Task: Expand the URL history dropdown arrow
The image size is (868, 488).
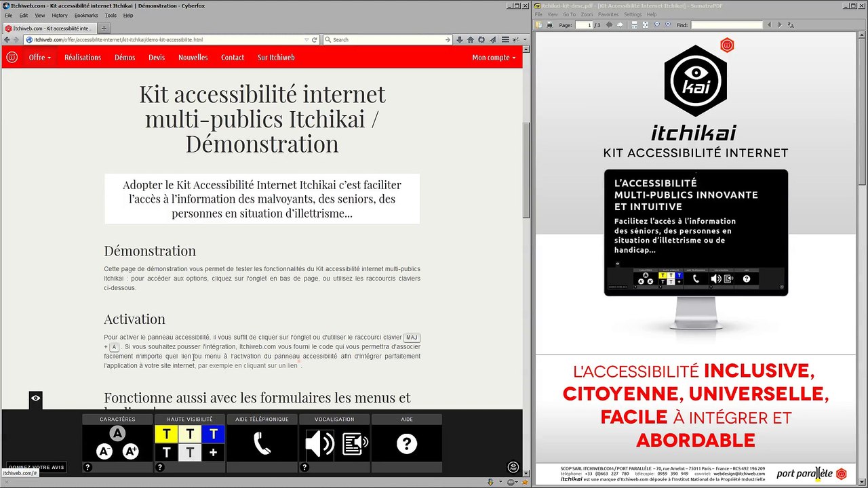Action: click(307, 39)
